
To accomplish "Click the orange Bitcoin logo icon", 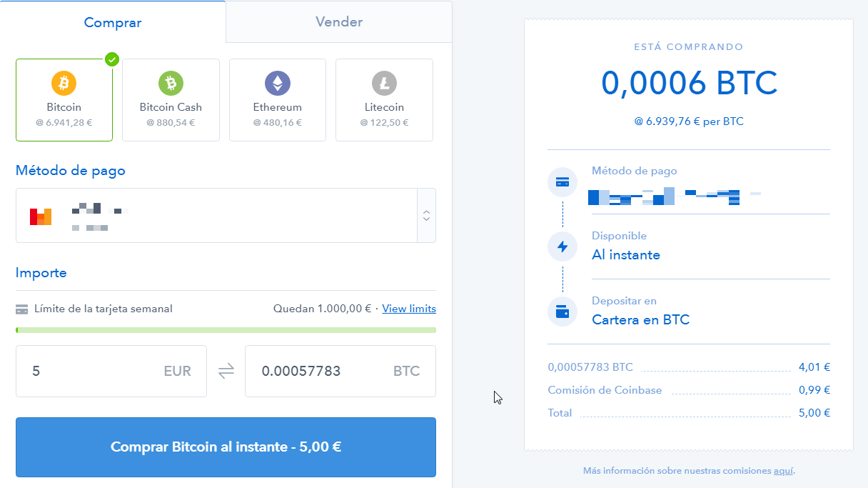I will (x=64, y=84).
